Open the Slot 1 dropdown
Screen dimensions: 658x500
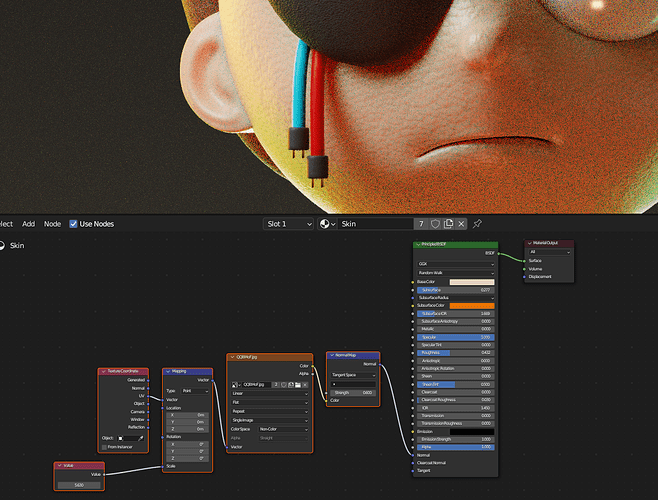coord(288,224)
